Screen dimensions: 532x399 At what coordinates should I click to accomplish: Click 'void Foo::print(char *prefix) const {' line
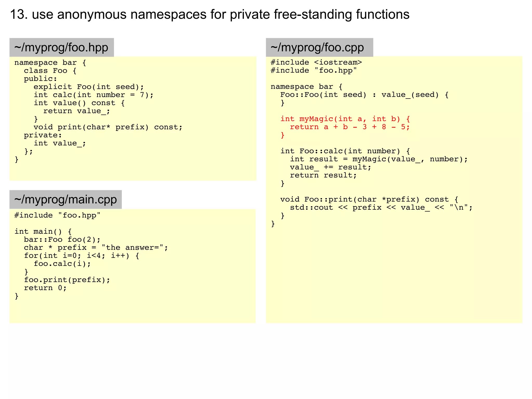pos(369,199)
